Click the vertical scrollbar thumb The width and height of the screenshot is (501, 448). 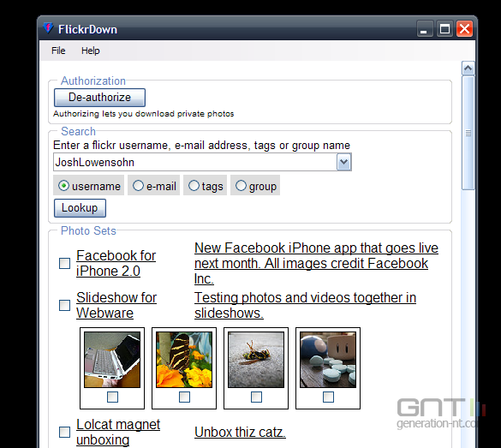tap(468, 133)
